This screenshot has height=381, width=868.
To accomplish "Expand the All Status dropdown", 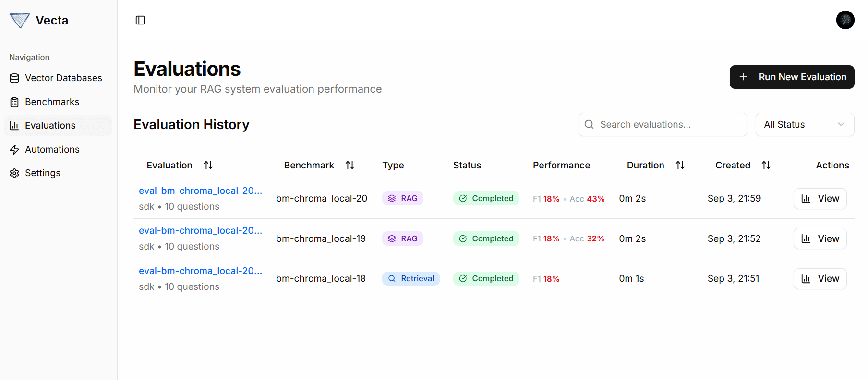I will [805, 125].
